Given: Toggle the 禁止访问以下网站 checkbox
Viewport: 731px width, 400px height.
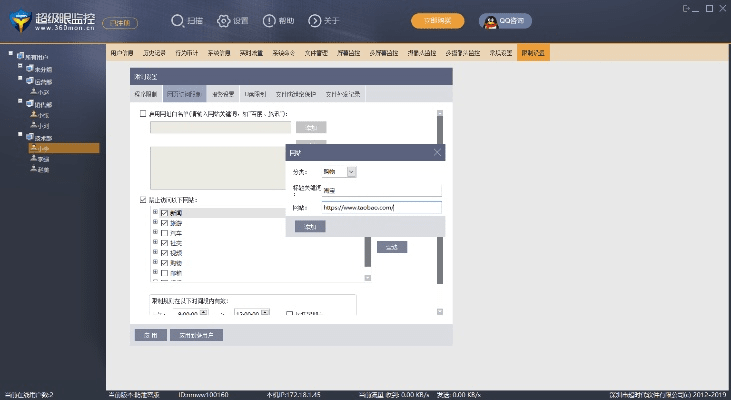Looking at the screenshot, I should (x=143, y=200).
